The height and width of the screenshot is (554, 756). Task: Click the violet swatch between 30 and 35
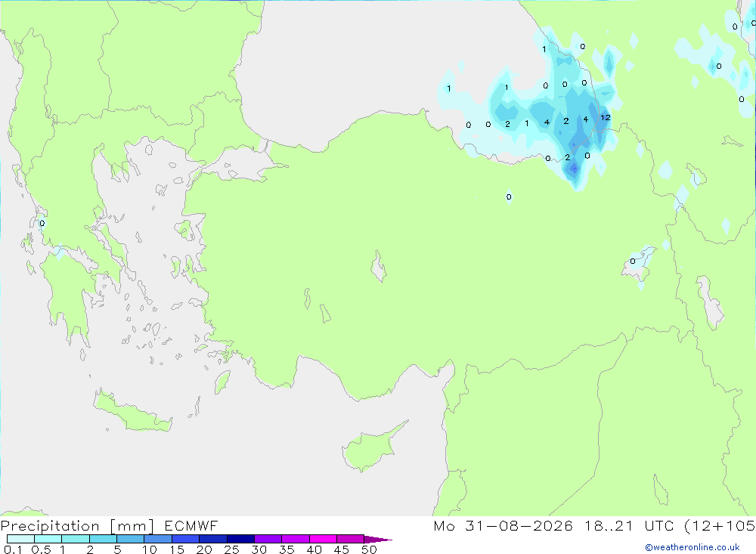[x=268, y=539]
